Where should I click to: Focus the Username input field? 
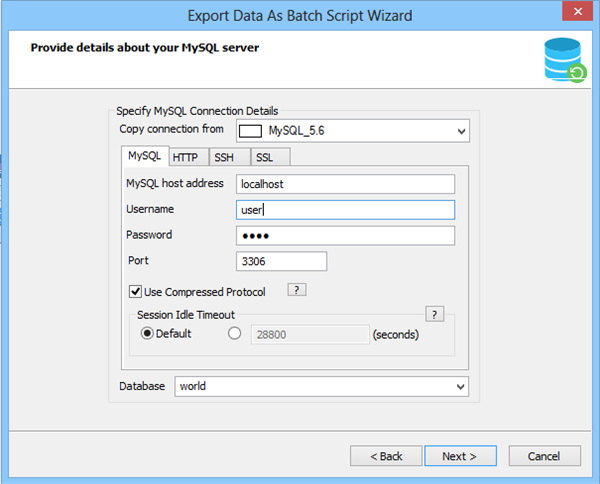coord(345,210)
